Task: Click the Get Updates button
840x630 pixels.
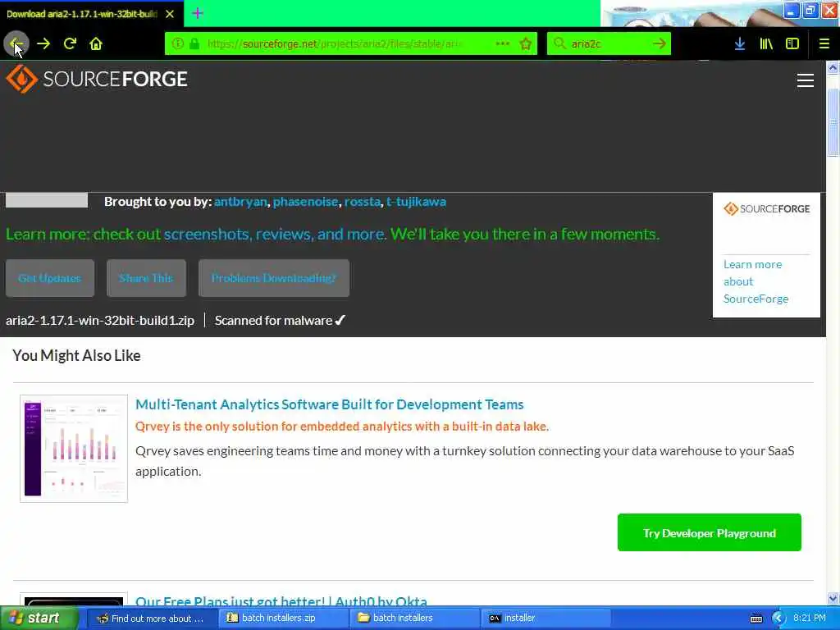Action: pyautogui.click(x=50, y=278)
